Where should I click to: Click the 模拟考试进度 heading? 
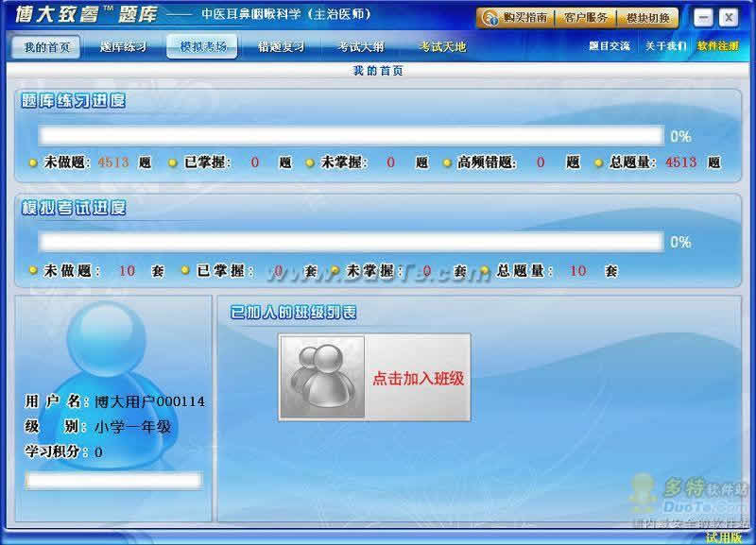74,208
